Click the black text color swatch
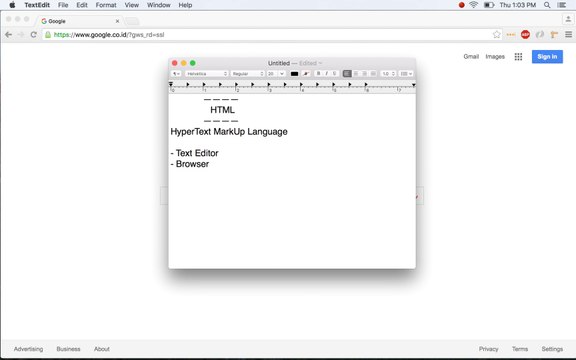 click(294, 74)
